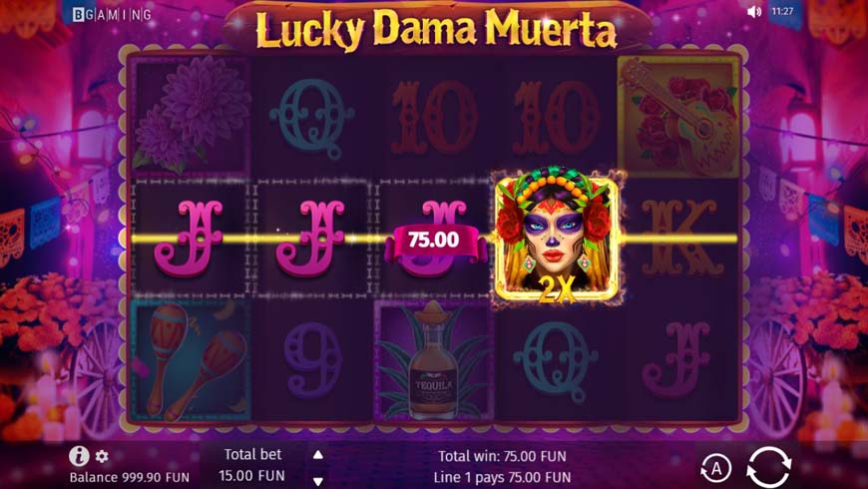Viewport: 868px width, 489px height.
Task: Click the tequila bottle symbol
Action: click(x=434, y=360)
